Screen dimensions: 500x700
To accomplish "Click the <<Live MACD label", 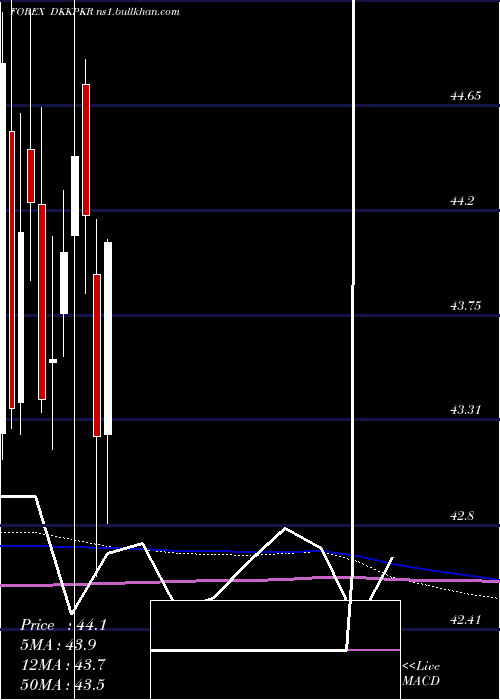I will (x=421, y=674).
